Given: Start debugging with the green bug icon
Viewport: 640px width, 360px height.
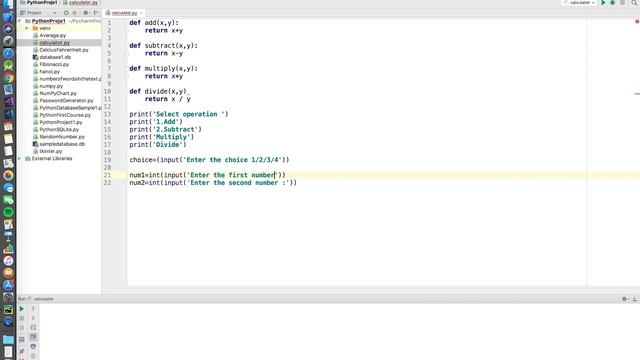Looking at the screenshot, I should [613, 3].
